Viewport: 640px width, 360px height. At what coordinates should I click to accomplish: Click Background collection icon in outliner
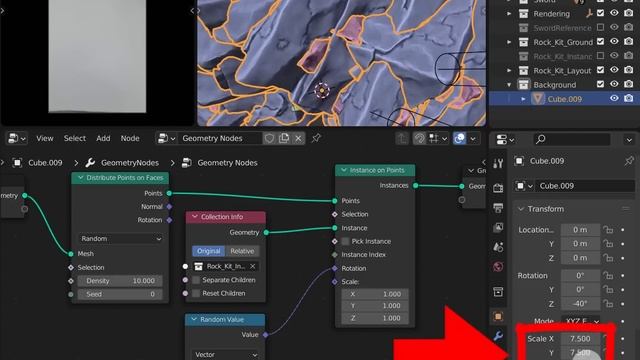pos(524,85)
